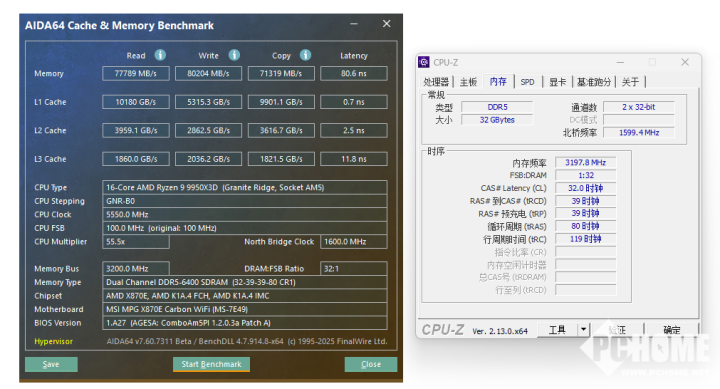
Task: Click the Chipset field AMD X870E
Action: pos(244,296)
